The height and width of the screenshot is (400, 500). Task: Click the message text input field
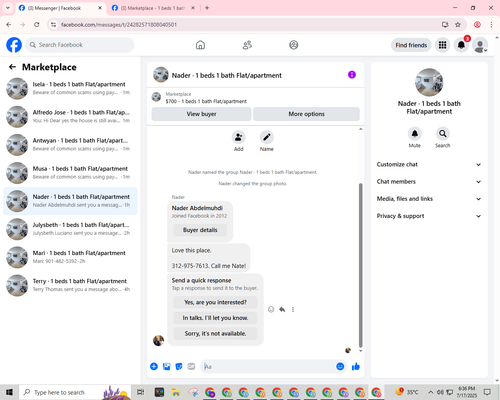267,367
